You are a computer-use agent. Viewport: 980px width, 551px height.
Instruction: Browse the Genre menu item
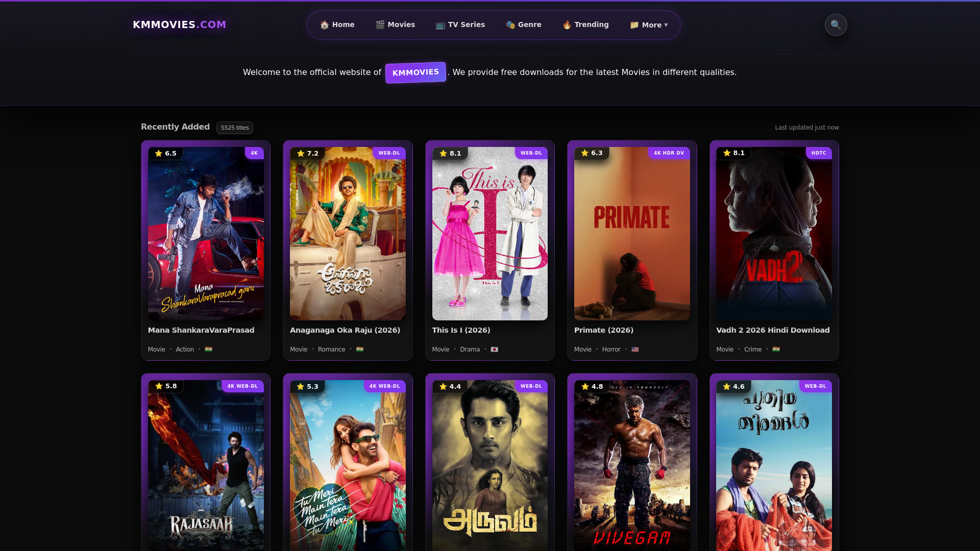[x=523, y=24]
